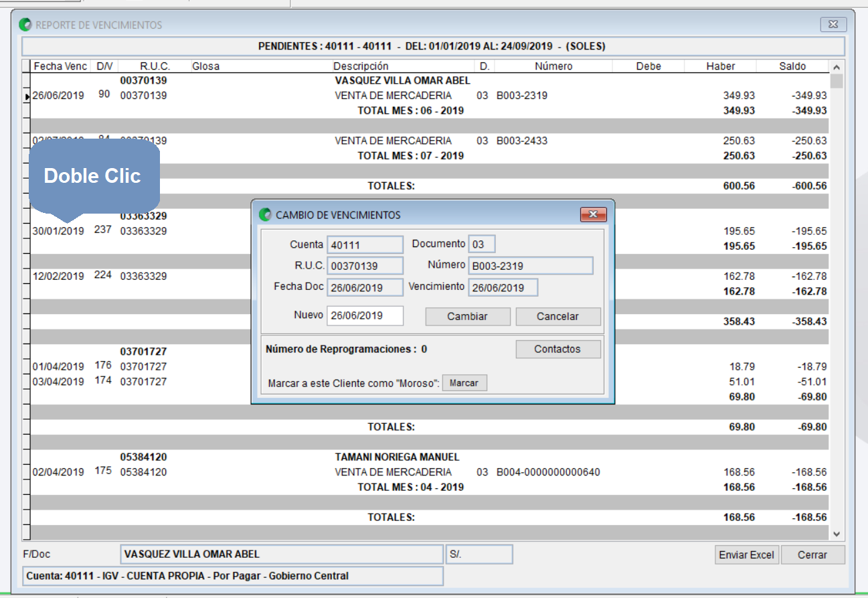
Task: Close the Cambio de Vencimientos dialog
Action: tap(593, 214)
